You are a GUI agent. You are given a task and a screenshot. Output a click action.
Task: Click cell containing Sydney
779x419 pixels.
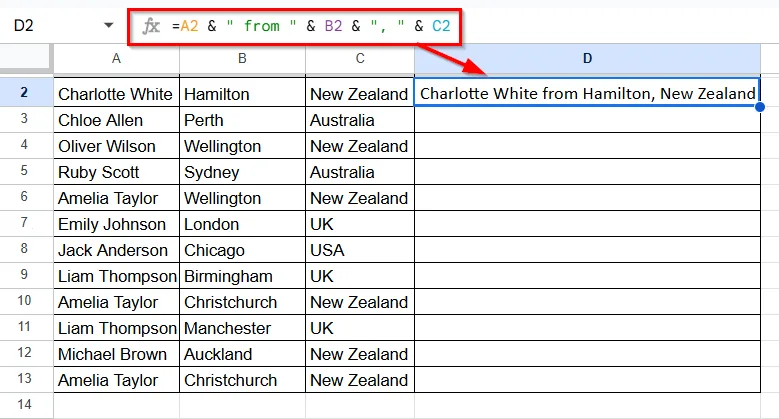(x=242, y=172)
